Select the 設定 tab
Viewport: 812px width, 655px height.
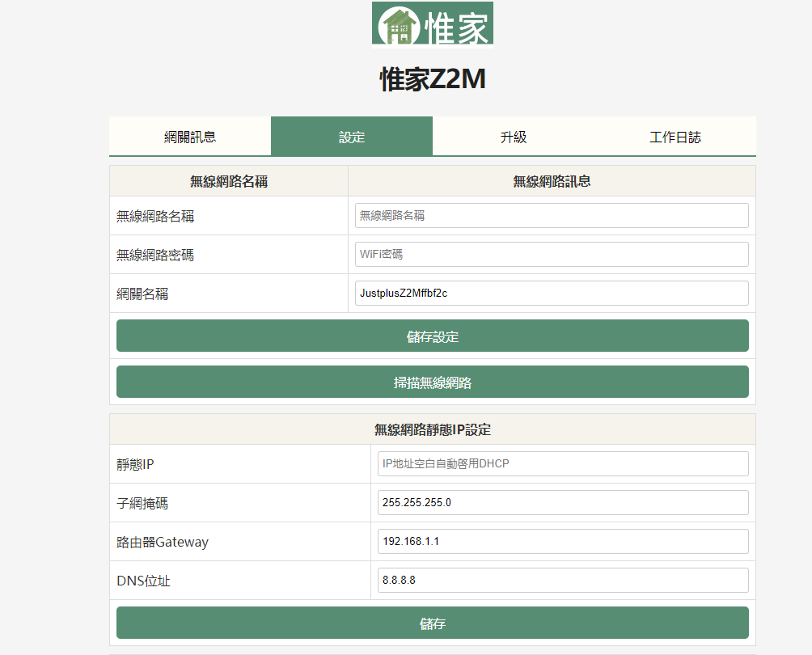(352, 137)
